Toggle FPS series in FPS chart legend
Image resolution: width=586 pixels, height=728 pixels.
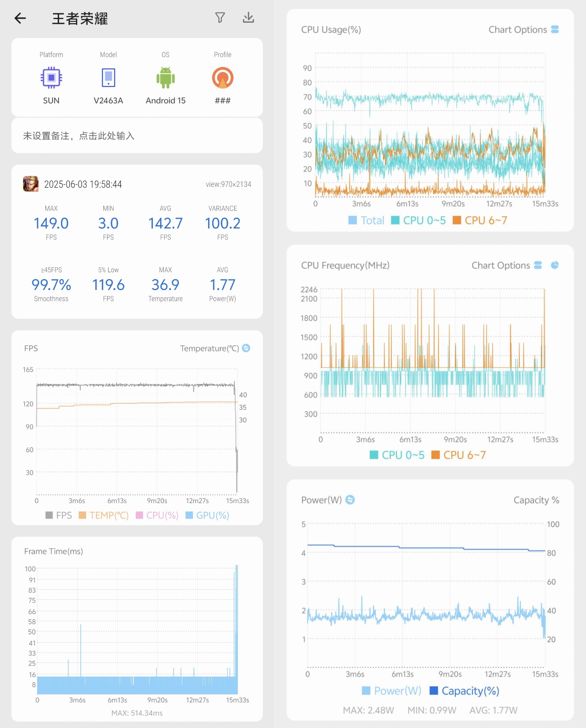[x=59, y=515]
